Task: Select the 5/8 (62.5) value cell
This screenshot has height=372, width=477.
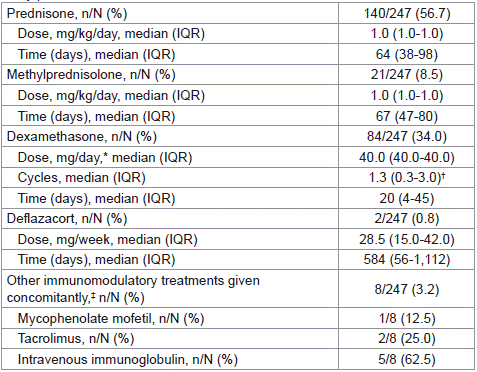Action: coord(407,359)
